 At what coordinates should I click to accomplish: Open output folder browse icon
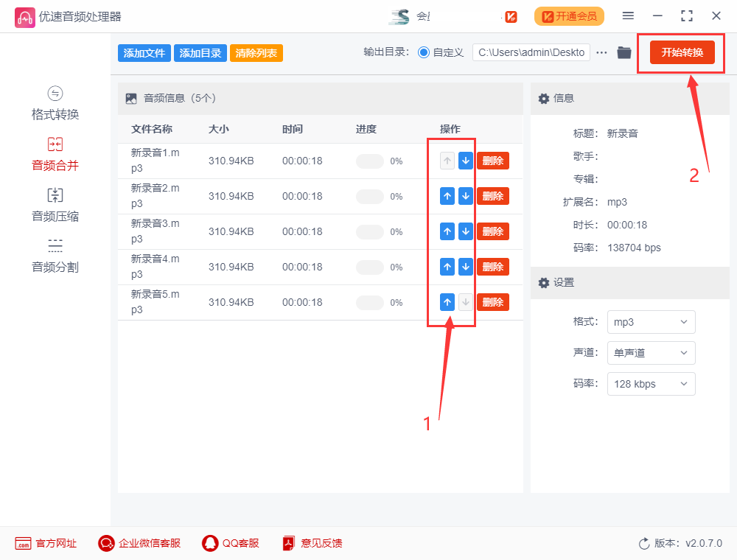point(624,52)
